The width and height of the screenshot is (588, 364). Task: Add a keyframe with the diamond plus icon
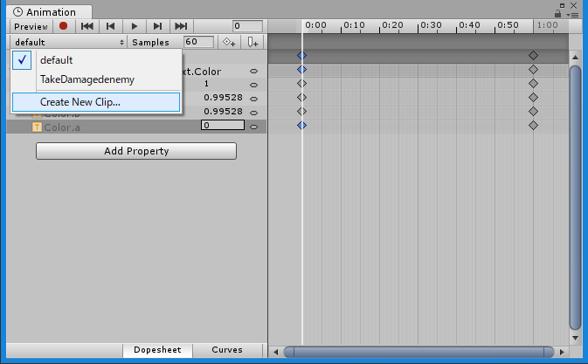tap(229, 42)
